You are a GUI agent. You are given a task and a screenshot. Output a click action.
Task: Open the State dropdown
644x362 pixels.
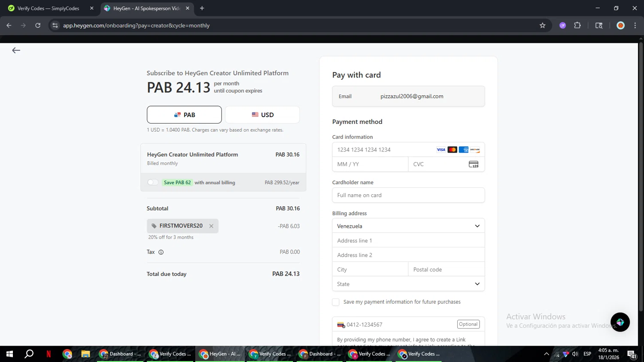tap(408, 284)
